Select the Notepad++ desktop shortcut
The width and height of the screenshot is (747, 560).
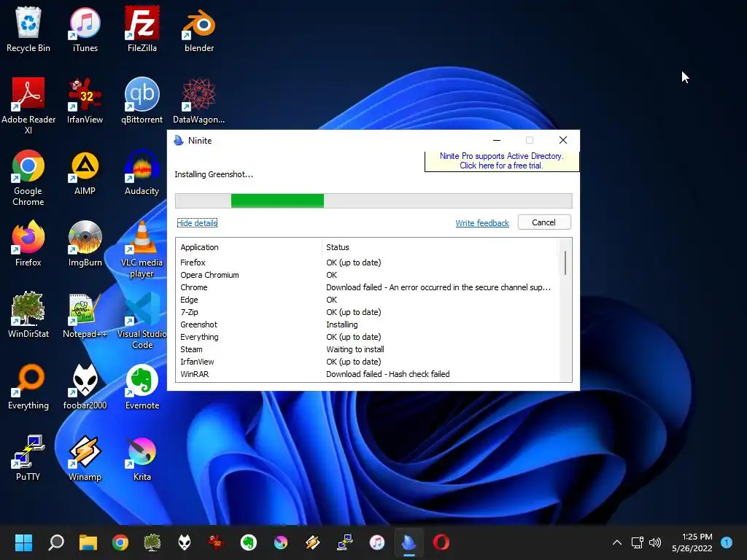(x=85, y=315)
